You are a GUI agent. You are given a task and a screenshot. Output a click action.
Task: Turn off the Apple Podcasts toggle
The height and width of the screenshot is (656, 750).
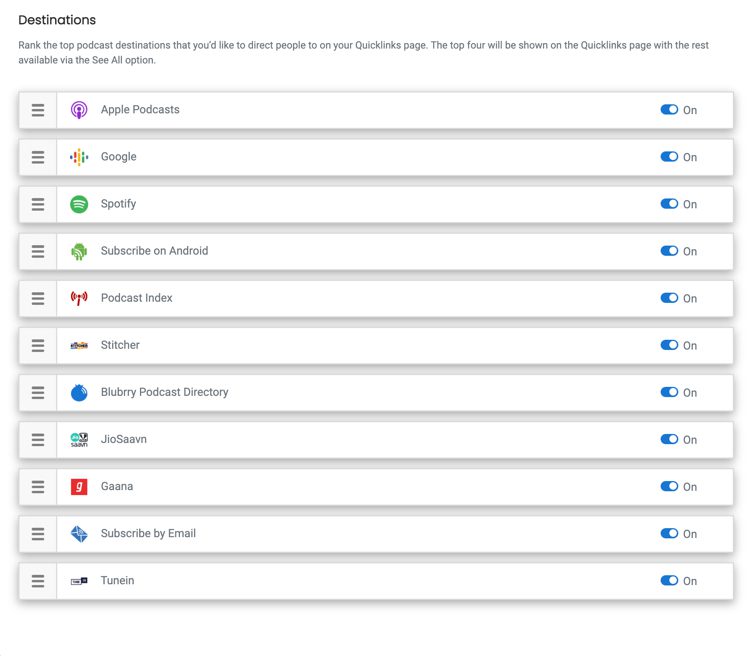[x=669, y=110]
